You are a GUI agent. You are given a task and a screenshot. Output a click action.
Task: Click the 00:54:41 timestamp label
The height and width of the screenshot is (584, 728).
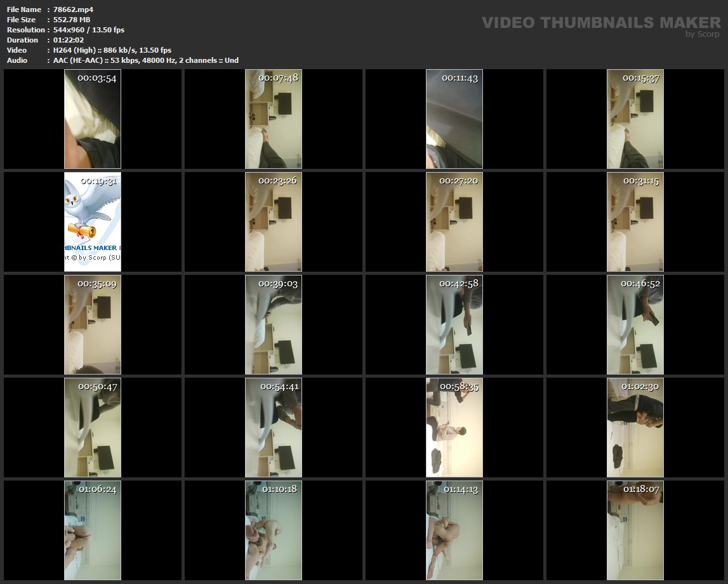point(279,386)
